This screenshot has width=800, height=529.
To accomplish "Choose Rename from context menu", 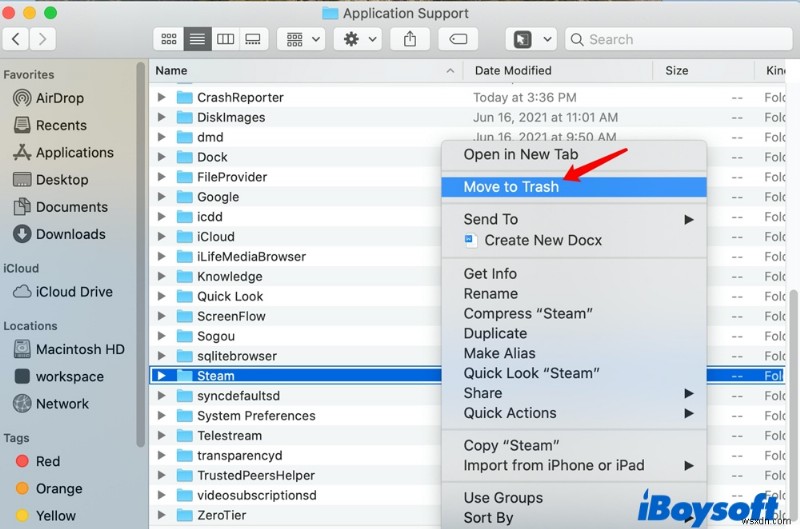I will click(574, 294).
